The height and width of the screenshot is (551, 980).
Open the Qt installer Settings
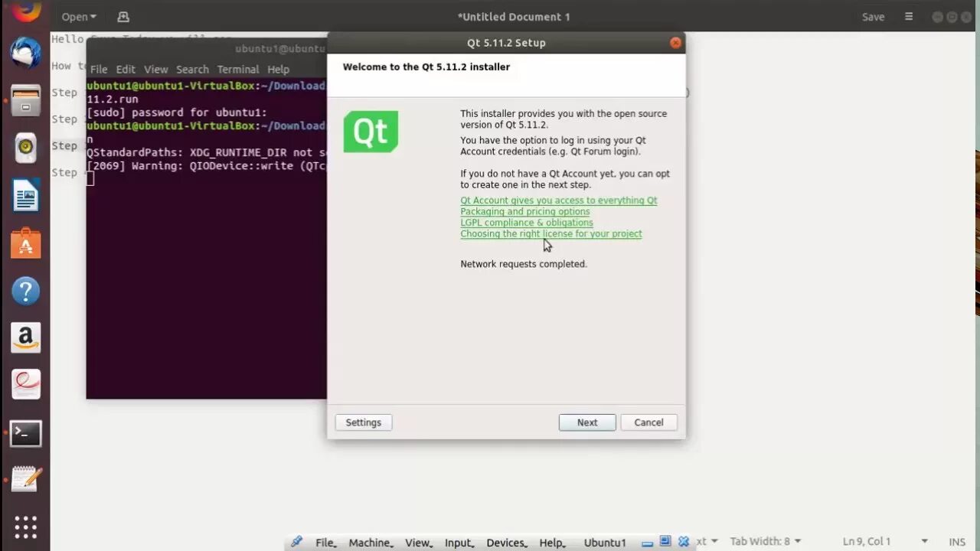pos(363,422)
